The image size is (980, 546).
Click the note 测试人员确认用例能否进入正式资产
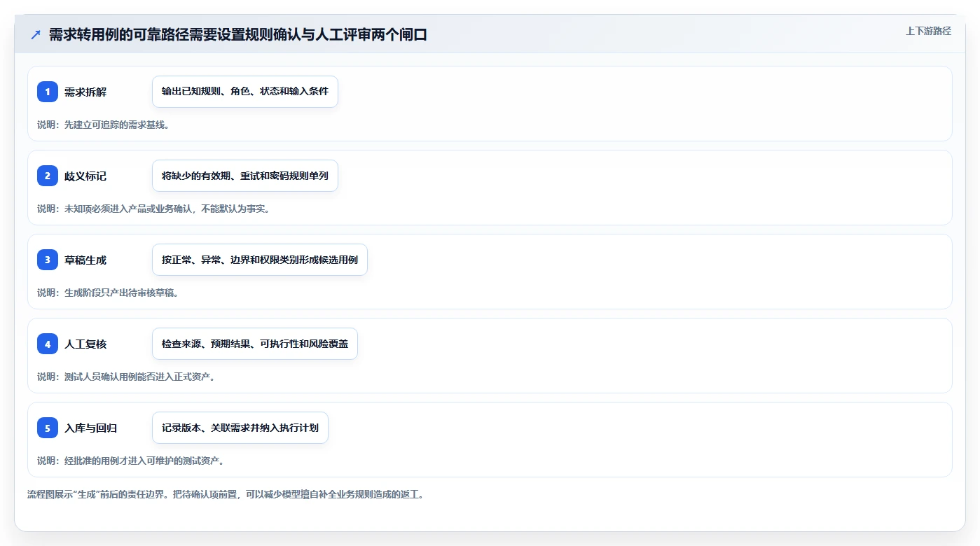126,377
